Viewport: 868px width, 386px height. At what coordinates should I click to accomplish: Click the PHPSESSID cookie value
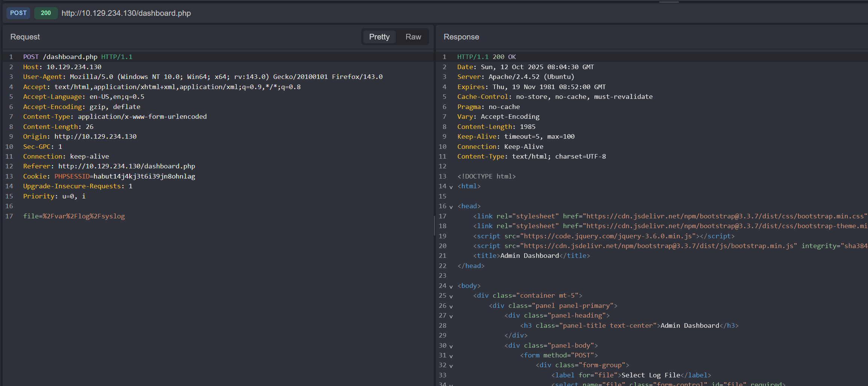pos(144,176)
